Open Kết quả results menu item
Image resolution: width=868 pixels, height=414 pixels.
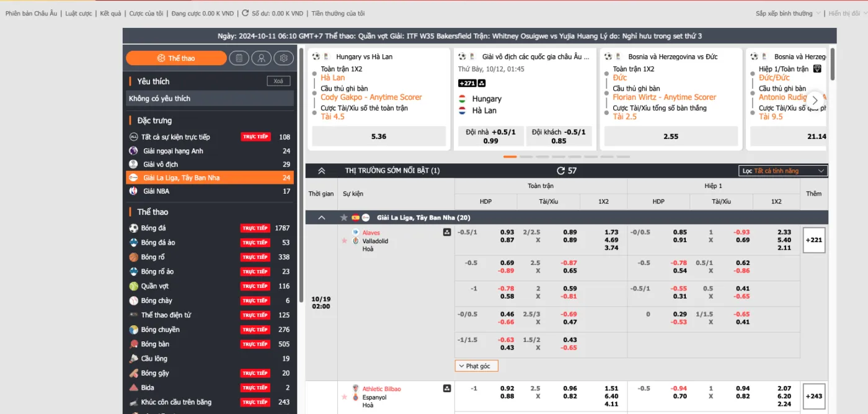[x=110, y=13]
